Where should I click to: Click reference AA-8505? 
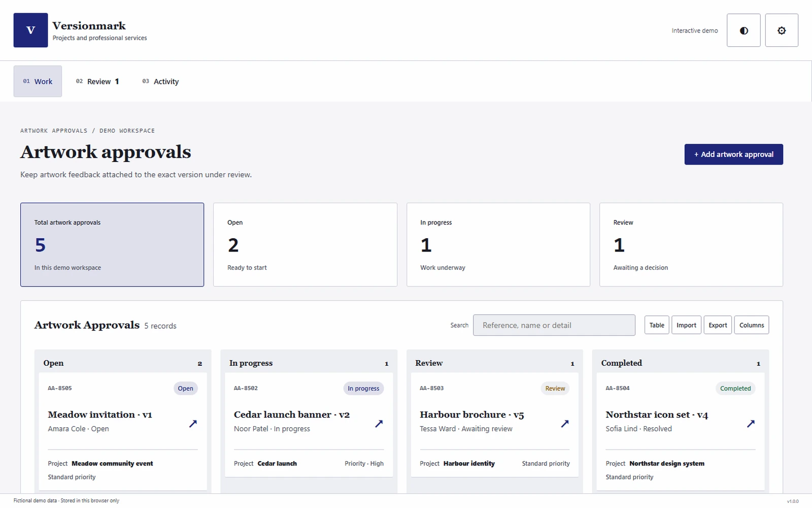60,388
